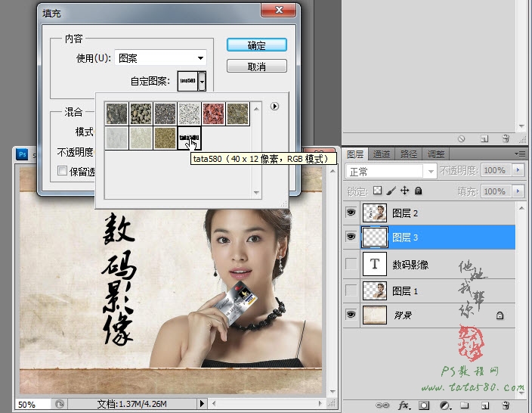Select the red granite pattern swatch

click(x=213, y=113)
